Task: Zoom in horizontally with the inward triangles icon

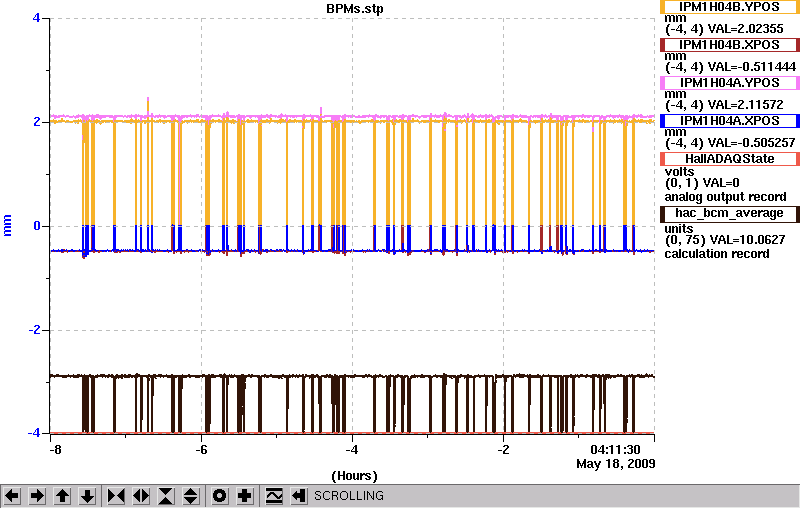Action: click(x=116, y=496)
